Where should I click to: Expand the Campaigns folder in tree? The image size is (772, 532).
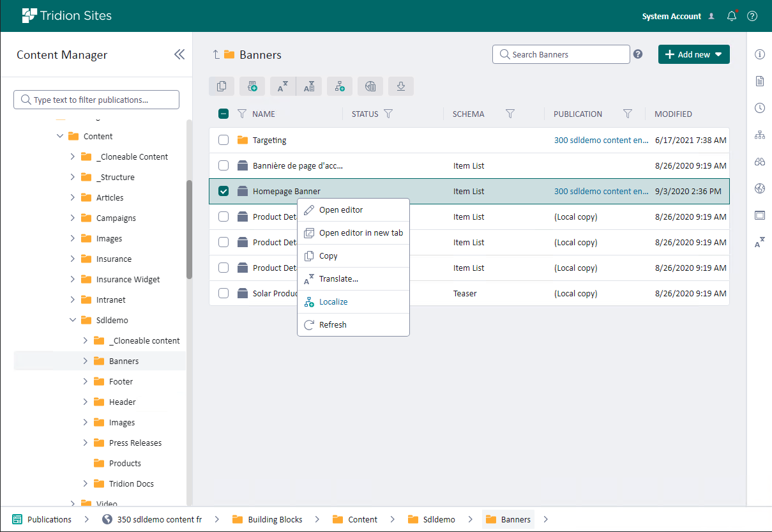73,218
